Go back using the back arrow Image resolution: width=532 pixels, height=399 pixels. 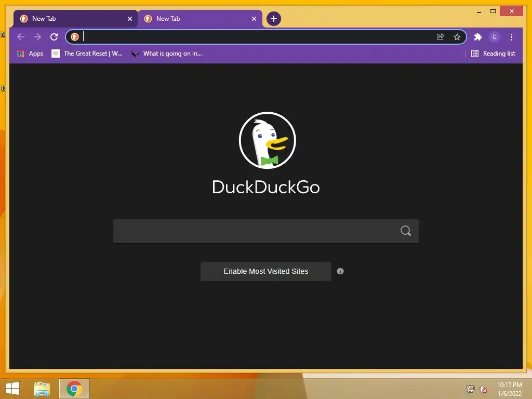21,37
